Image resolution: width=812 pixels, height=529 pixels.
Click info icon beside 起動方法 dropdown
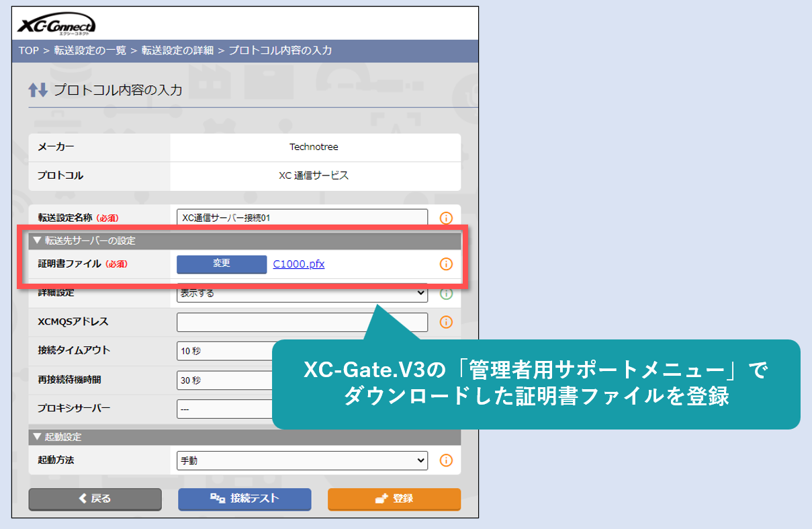pyautogui.click(x=446, y=460)
